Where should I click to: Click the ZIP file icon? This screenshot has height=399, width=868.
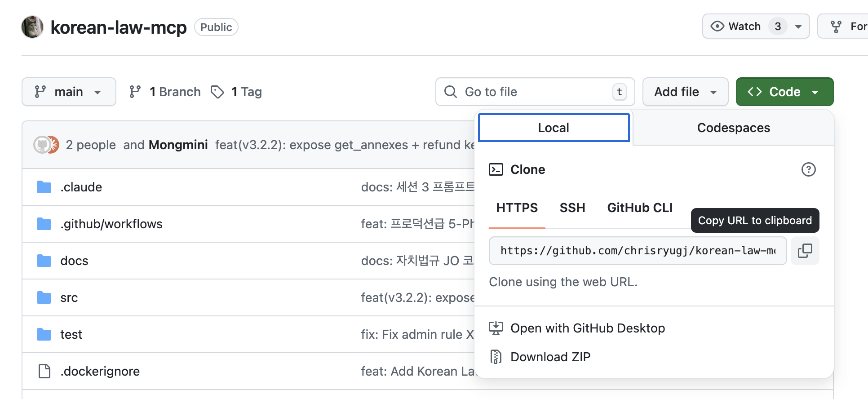tap(496, 357)
